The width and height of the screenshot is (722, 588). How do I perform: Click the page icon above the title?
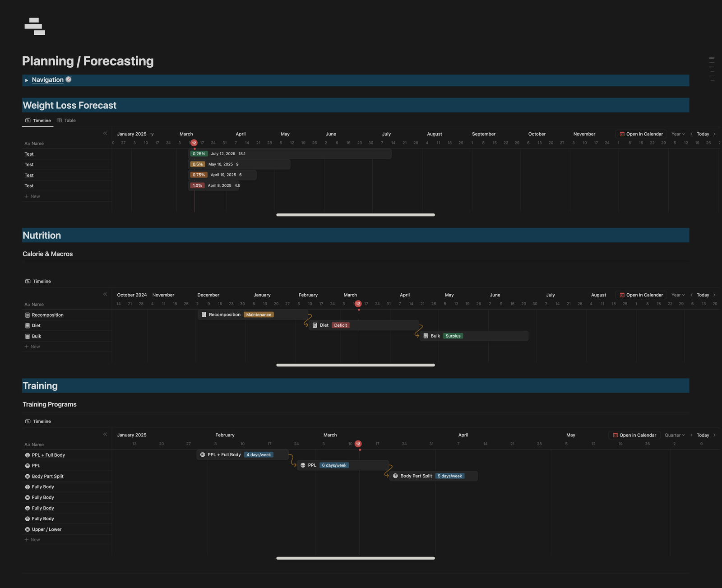click(35, 27)
